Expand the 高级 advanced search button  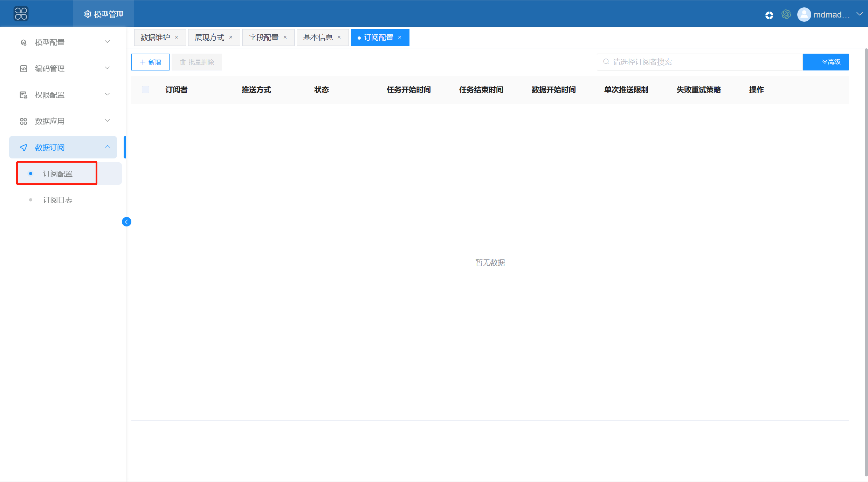[x=826, y=62]
